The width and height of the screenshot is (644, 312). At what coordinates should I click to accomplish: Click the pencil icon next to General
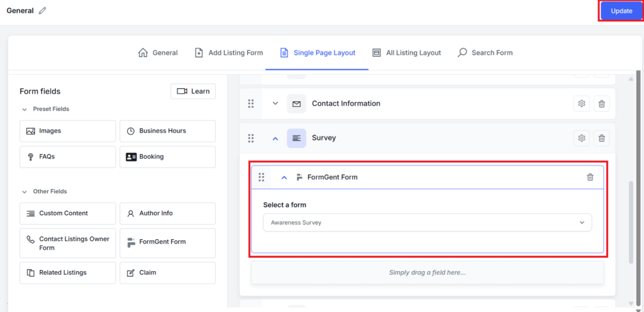pyautogui.click(x=43, y=11)
